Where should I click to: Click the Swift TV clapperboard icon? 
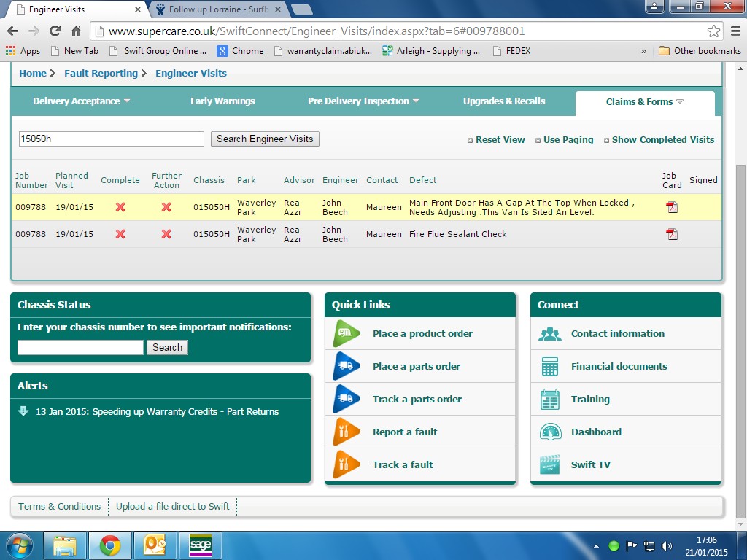point(550,464)
